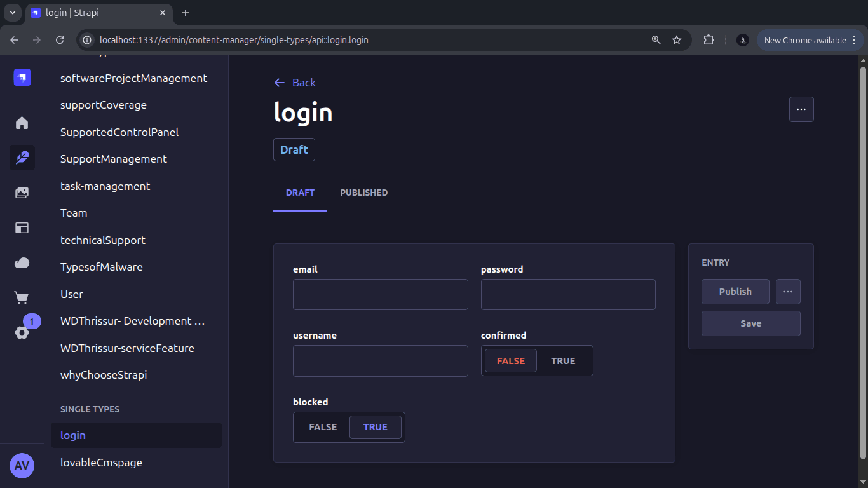
Task: Open the more actions menu beside login title
Action: pyautogui.click(x=801, y=109)
